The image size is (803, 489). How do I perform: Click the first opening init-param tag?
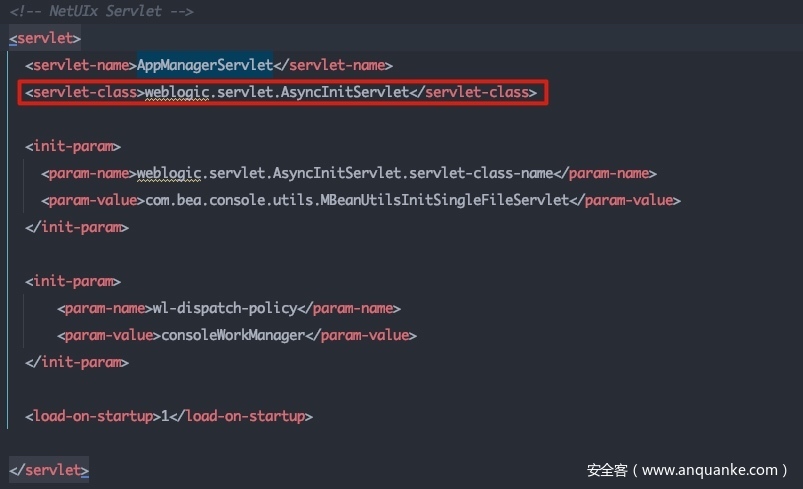point(73,147)
